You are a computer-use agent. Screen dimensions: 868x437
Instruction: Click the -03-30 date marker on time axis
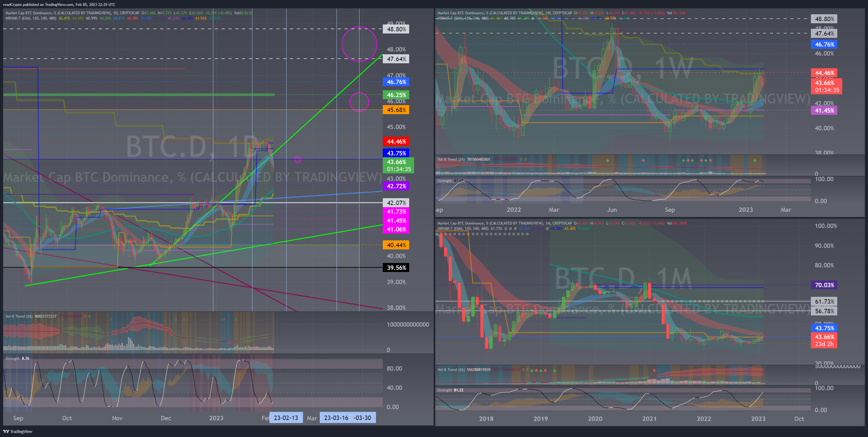(363, 418)
